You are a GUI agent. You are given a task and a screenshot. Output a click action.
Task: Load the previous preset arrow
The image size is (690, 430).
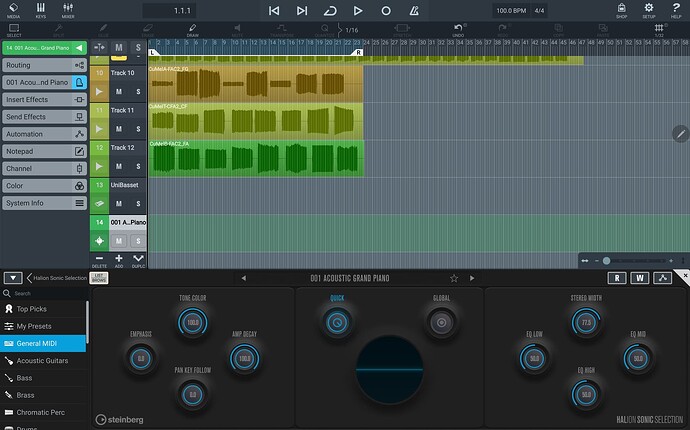point(243,278)
